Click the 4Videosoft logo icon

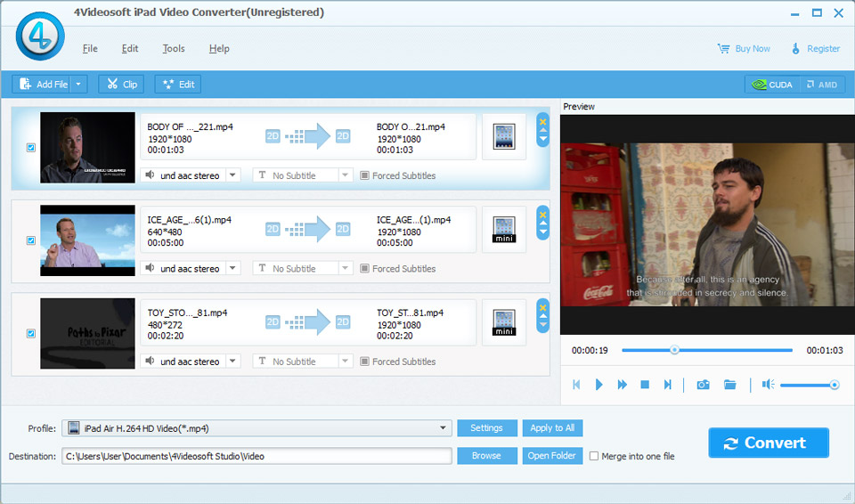click(x=40, y=36)
